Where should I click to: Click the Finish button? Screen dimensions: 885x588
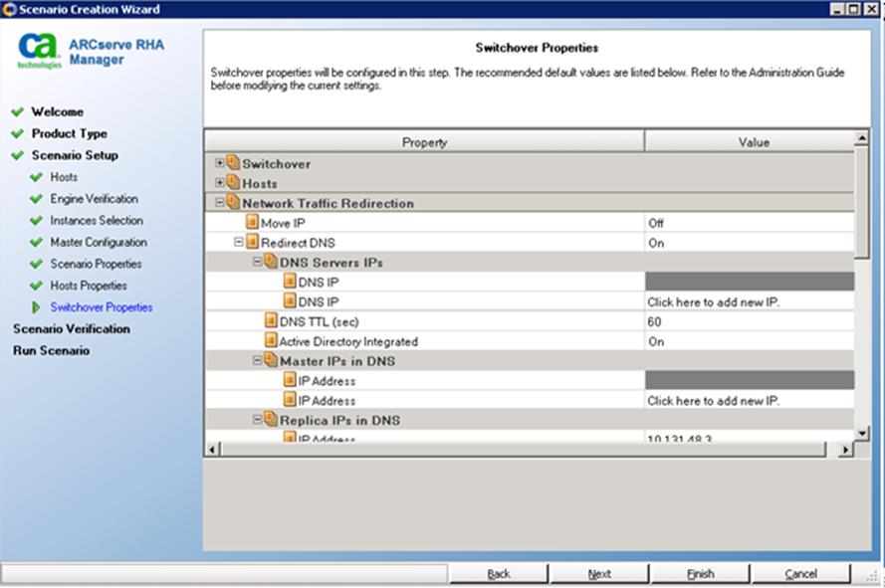tap(701, 574)
